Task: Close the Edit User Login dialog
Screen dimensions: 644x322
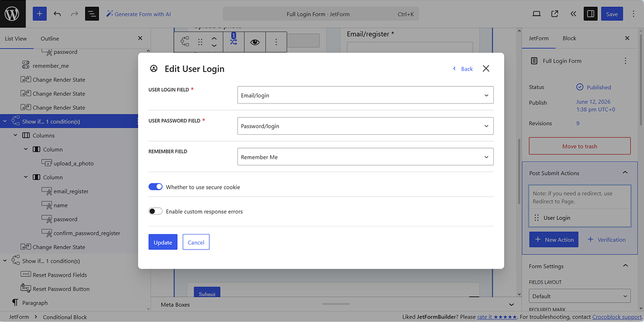Action: click(x=486, y=68)
